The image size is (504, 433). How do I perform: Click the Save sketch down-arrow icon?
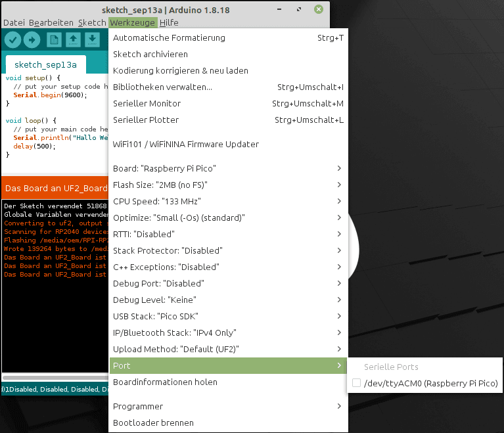point(92,40)
